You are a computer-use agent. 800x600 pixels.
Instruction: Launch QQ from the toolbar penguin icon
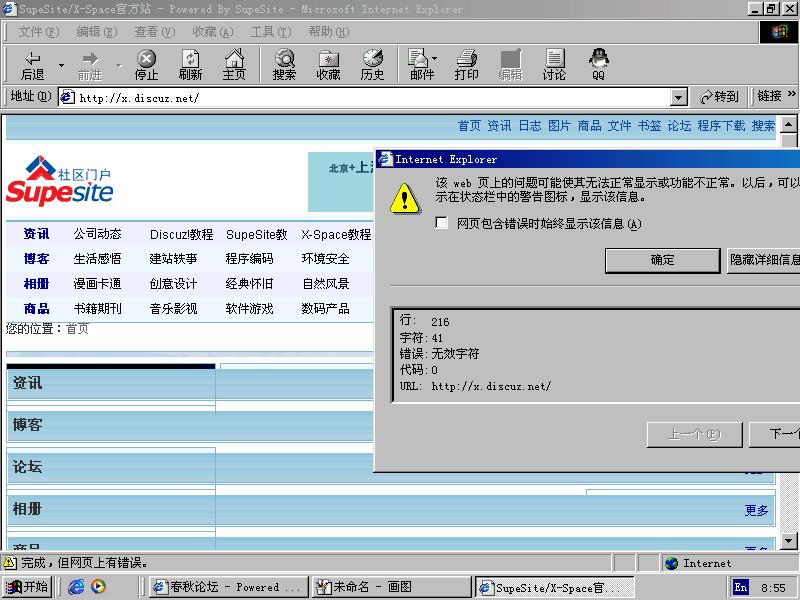pos(598,65)
